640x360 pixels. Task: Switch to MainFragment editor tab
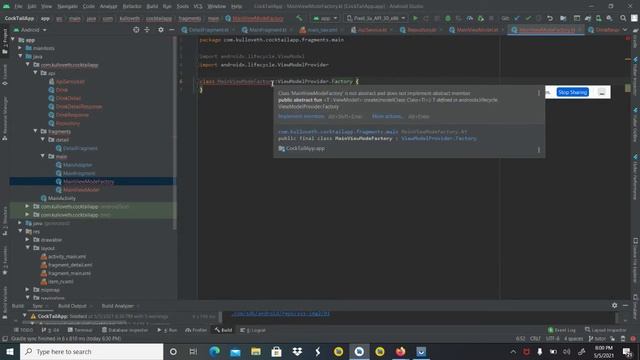click(x=267, y=30)
